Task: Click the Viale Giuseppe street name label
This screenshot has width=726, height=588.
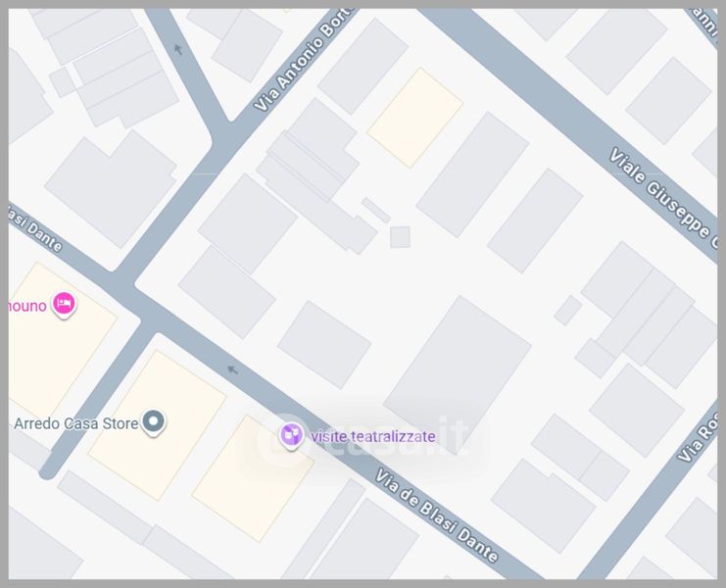Action: (x=664, y=197)
